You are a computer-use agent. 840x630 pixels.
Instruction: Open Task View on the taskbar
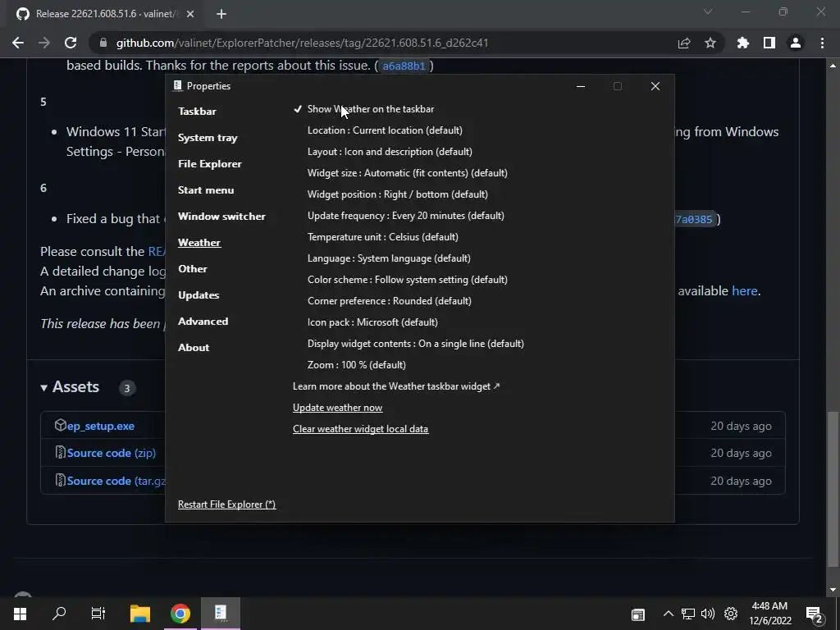(98, 614)
